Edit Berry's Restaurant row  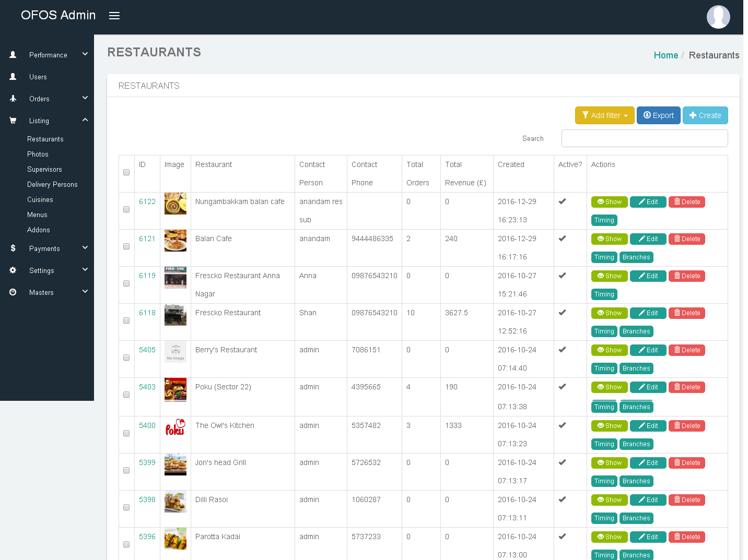point(648,350)
